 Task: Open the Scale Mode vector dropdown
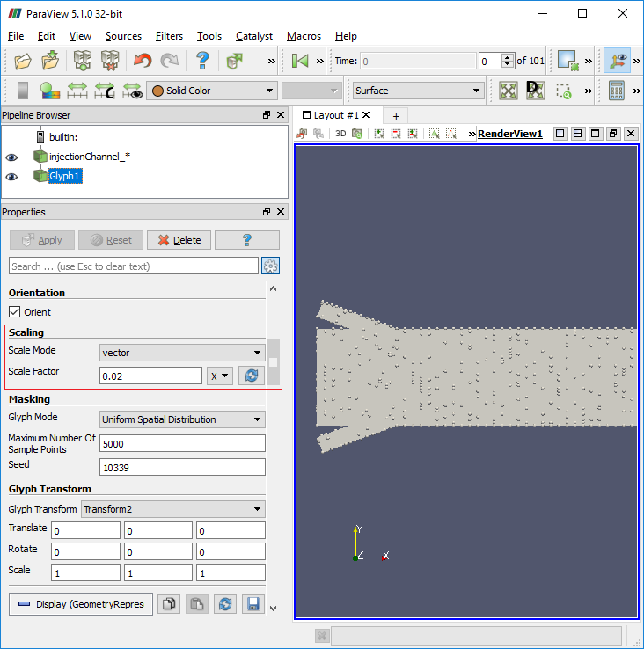pyautogui.click(x=182, y=353)
